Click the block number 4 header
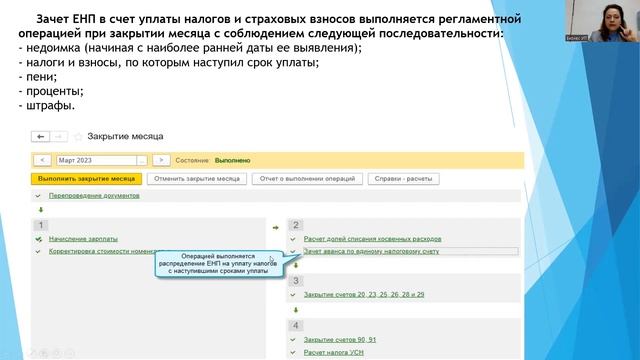The width and height of the screenshot is (640, 360). coord(296,325)
